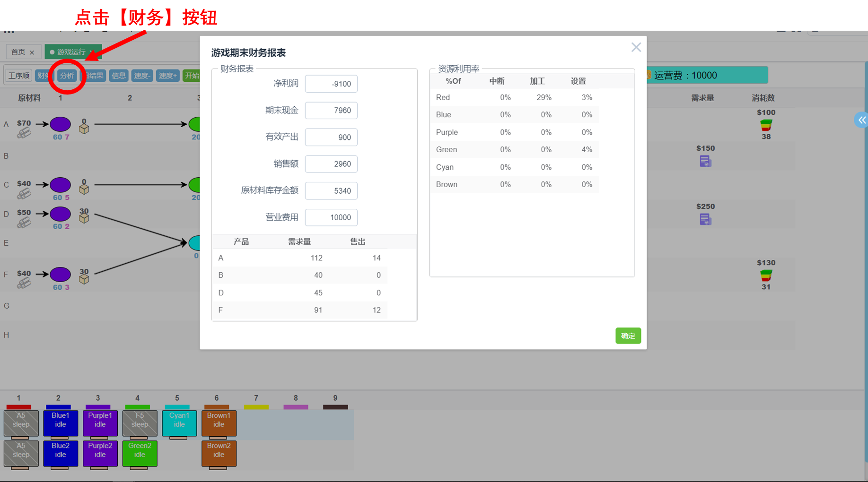Select the Brown2 idle machine

coord(219,453)
